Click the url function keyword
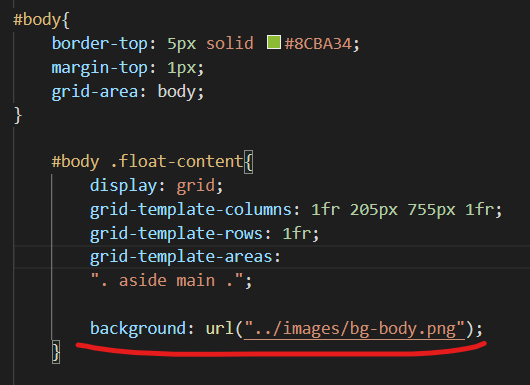This screenshot has width=530, height=385. [x=220, y=329]
